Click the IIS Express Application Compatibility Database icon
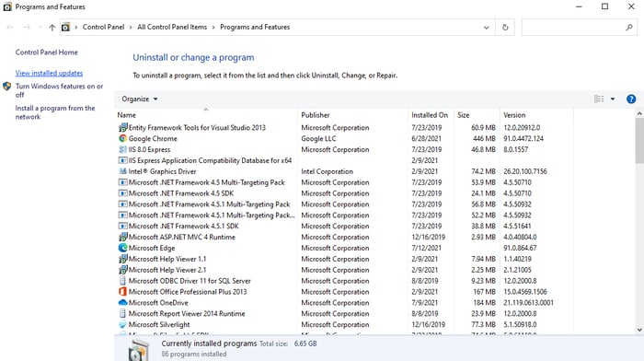Viewport: 644px width, 361px height. pyautogui.click(x=122, y=160)
